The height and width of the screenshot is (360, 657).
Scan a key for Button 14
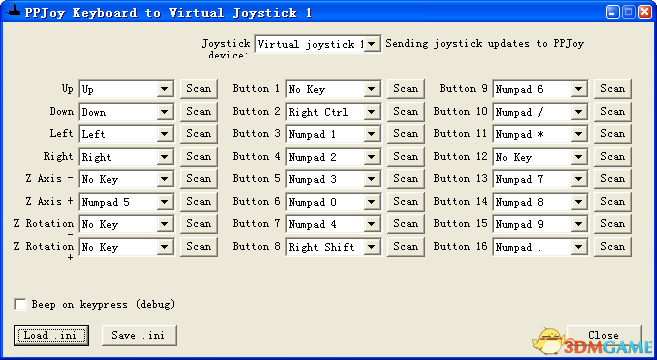pyautogui.click(x=613, y=202)
